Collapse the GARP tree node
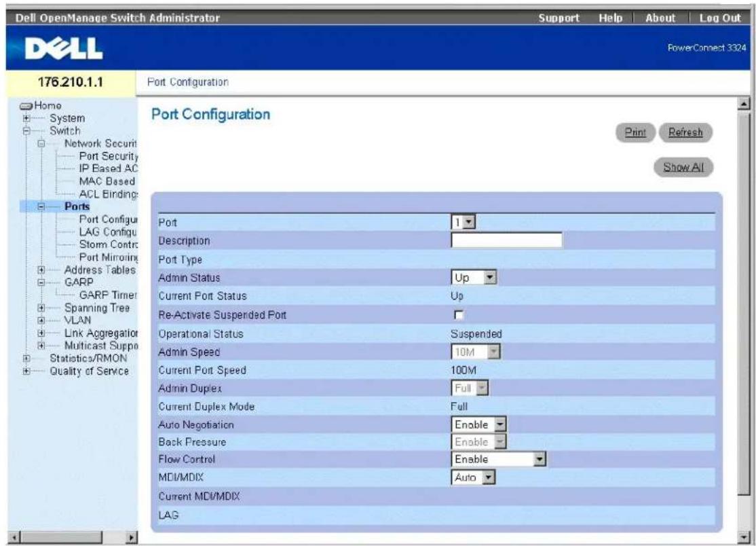 pos(41,283)
